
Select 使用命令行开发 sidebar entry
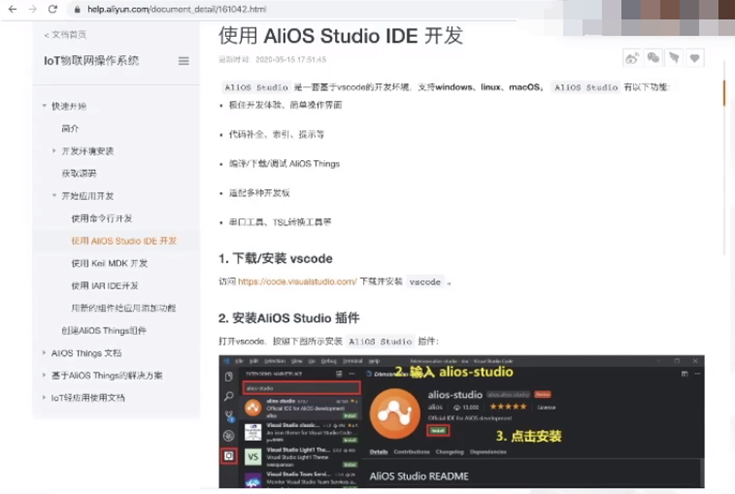(102, 218)
